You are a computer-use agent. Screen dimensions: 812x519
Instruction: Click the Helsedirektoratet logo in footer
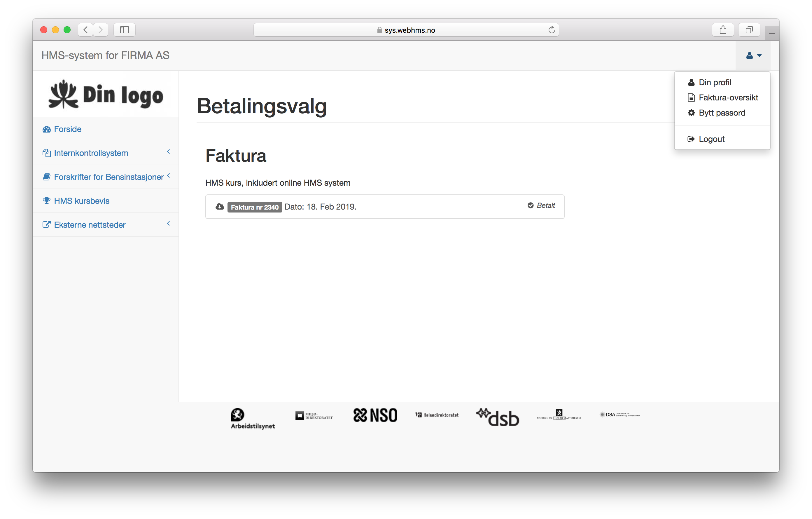437,415
